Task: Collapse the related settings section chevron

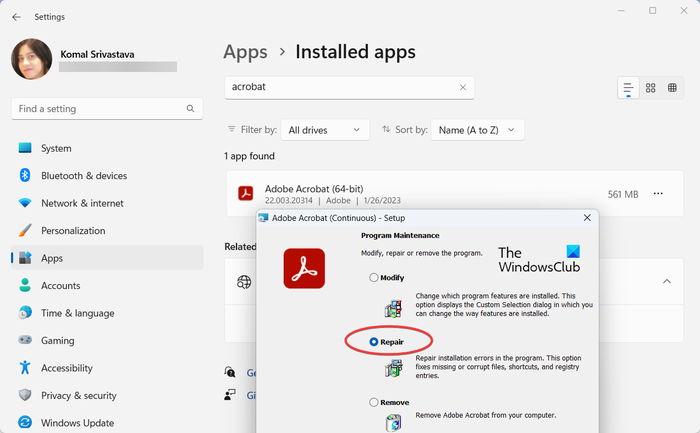Action: point(667,281)
